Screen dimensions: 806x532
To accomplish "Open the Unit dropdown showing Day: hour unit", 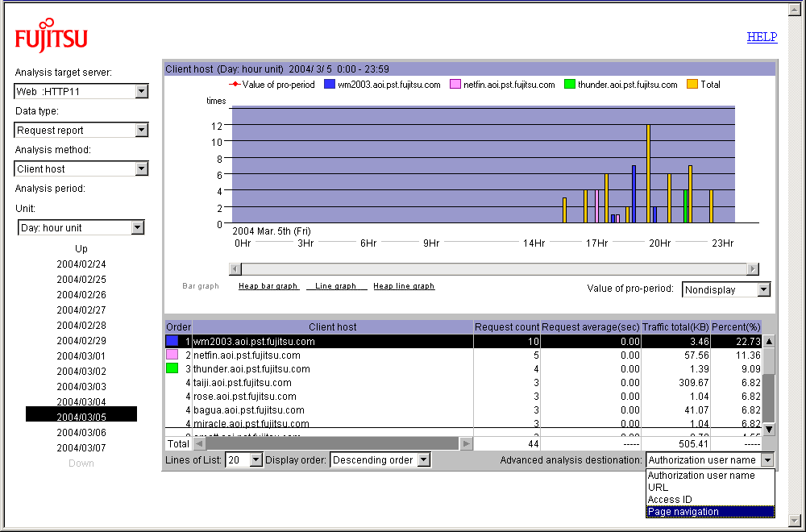I will click(137, 227).
